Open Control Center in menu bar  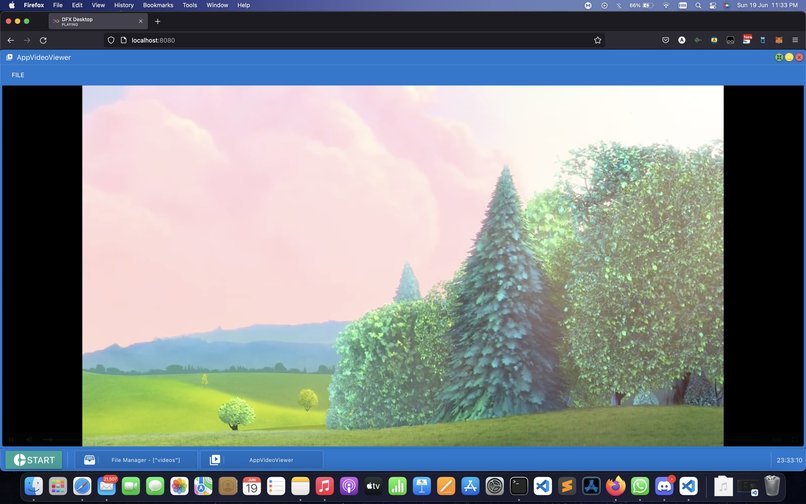click(x=712, y=5)
